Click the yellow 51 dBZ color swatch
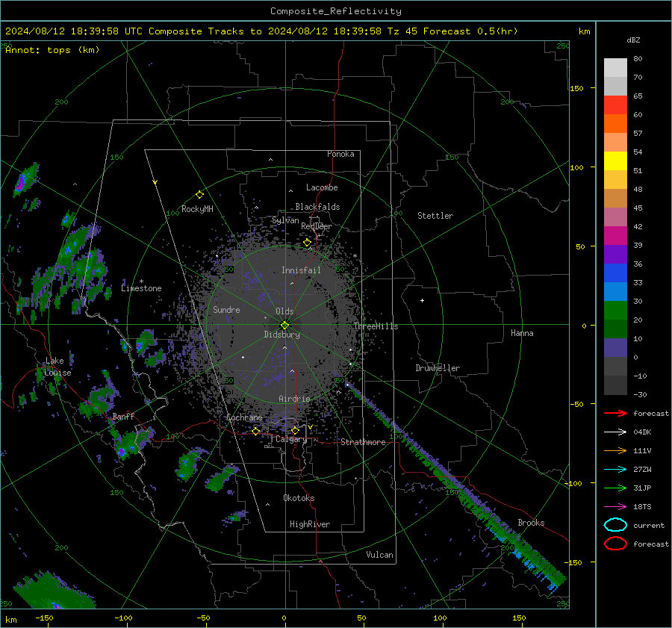672x628 pixels. point(615,161)
